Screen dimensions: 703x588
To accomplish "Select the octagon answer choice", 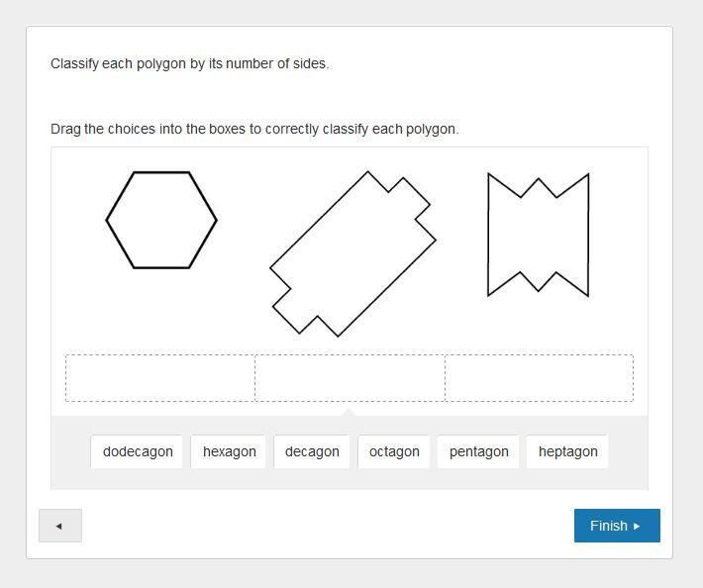I will click(x=394, y=451).
